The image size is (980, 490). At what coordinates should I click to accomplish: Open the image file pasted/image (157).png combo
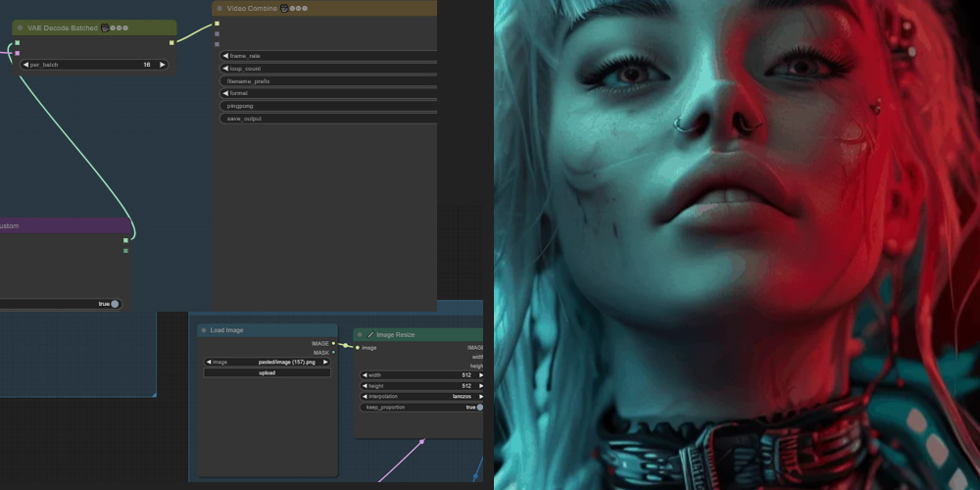point(267,362)
